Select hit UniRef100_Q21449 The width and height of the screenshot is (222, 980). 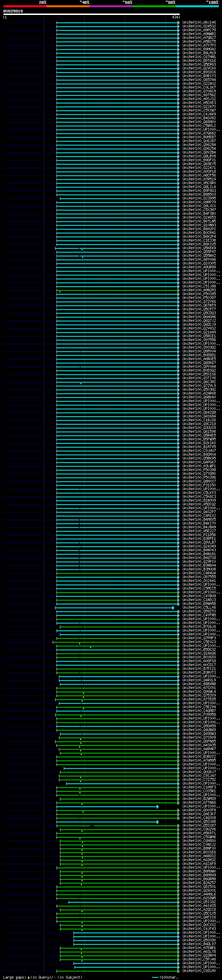(199, 332)
